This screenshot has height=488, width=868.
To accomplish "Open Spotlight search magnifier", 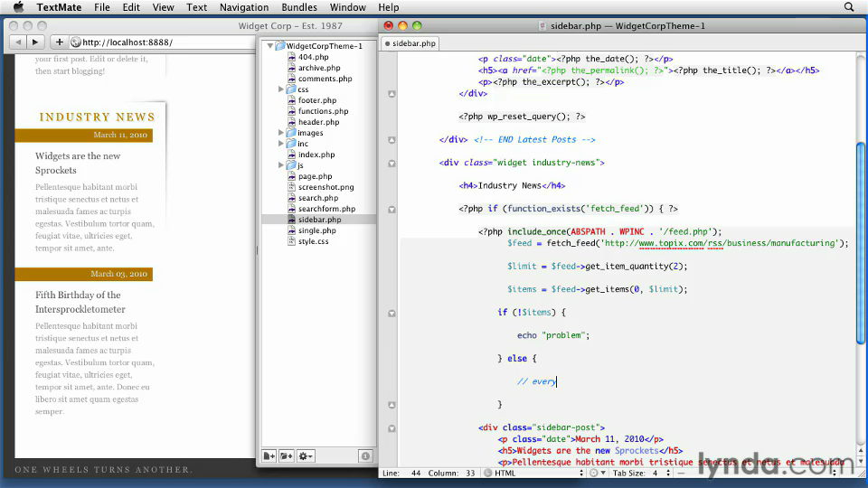I will 849,7.
